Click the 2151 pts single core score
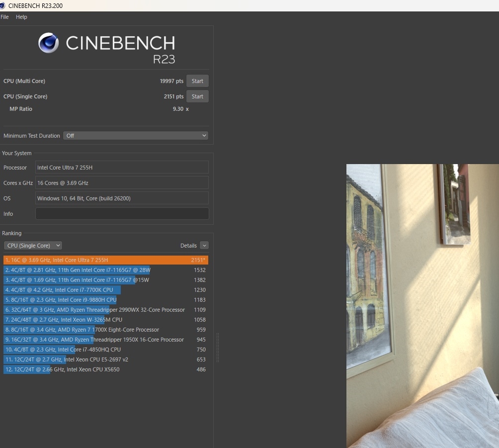The width and height of the screenshot is (499, 448). pos(173,96)
